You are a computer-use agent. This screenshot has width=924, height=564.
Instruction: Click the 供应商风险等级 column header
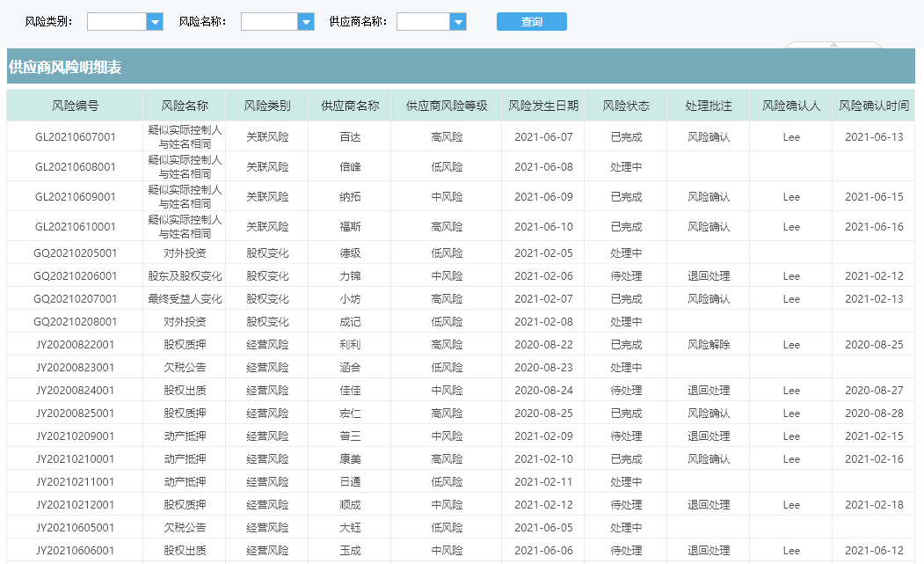pyautogui.click(x=446, y=106)
